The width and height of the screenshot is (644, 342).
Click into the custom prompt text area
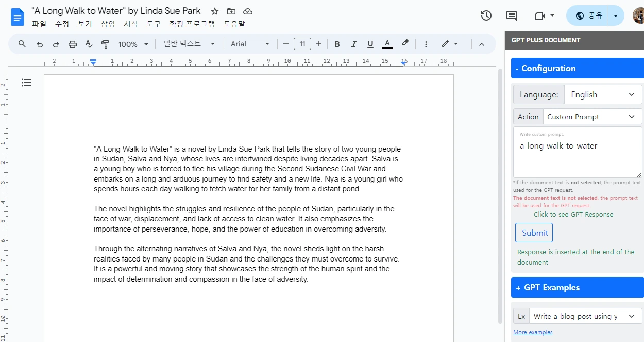(578, 152)
